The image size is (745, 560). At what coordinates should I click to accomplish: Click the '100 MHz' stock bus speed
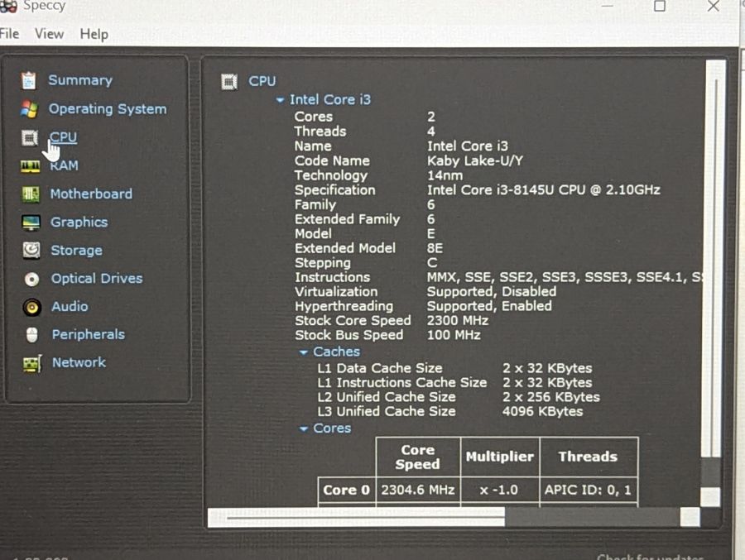pos(454,335)
